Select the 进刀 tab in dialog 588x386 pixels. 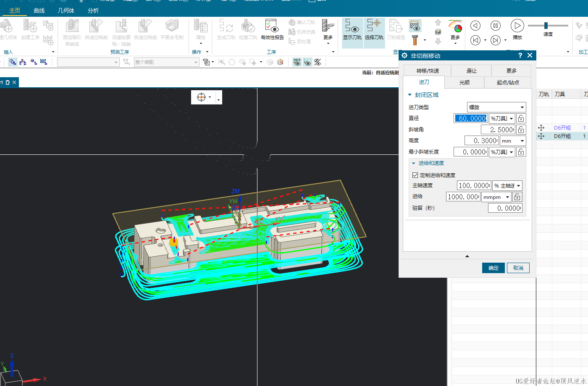click(424, 82)
